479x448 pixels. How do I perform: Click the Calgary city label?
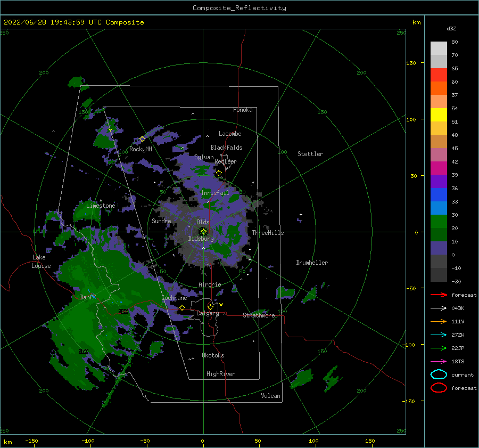click(208, 313)
